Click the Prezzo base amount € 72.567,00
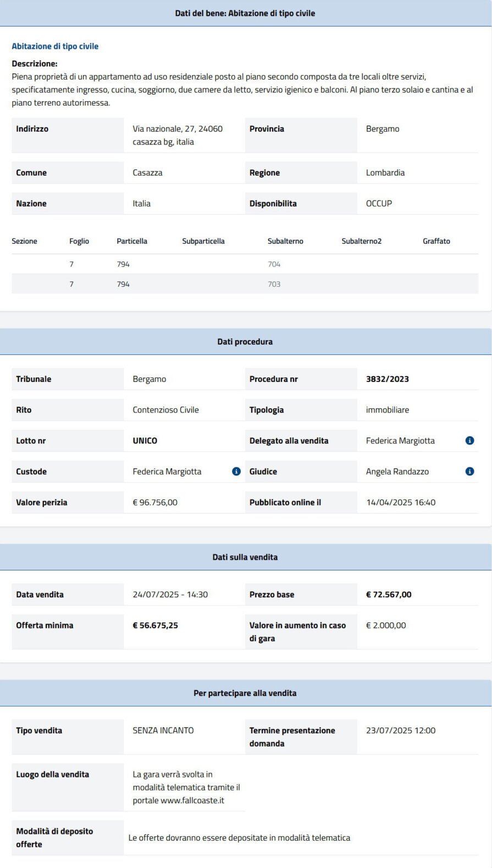The width and height of the screenshot is (492, 868). [x=389, y=594]
